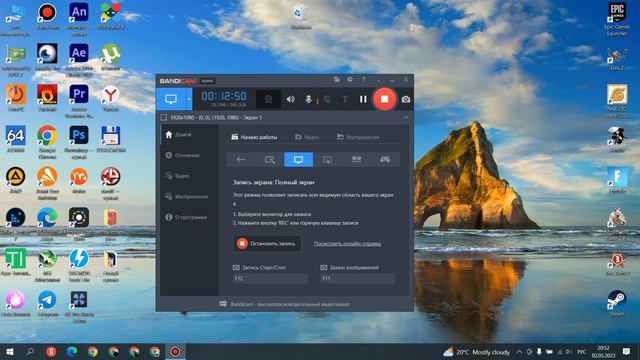Click the Остановить запись button

[x=267, y=244]
